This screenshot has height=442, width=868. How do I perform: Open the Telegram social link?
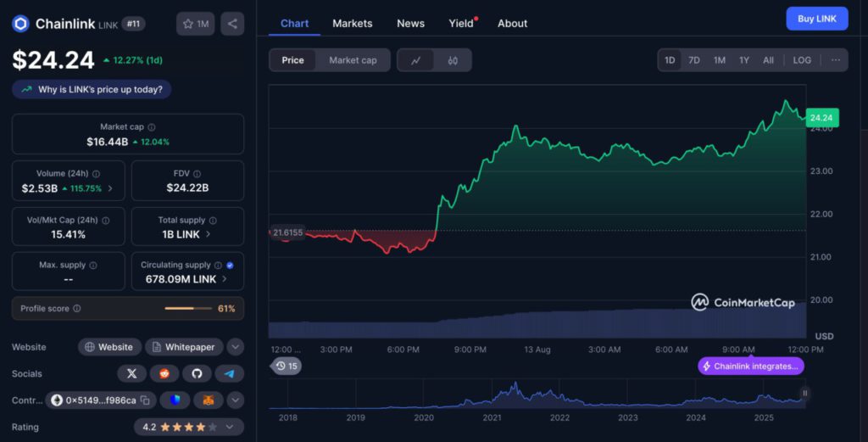pos(229,373)
